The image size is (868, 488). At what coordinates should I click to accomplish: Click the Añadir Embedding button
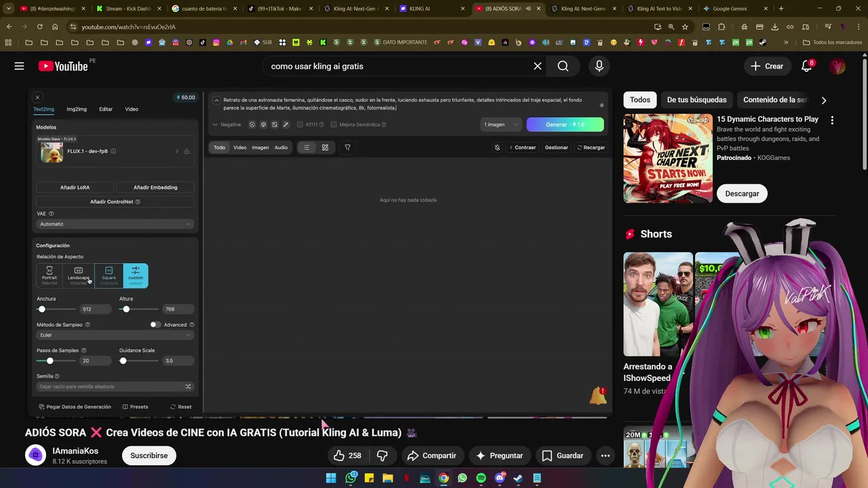(x=155, y=187)
